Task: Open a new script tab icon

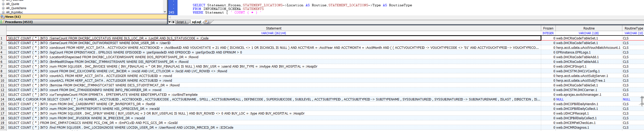Action: pyautogui.click(x=207, y=22)
